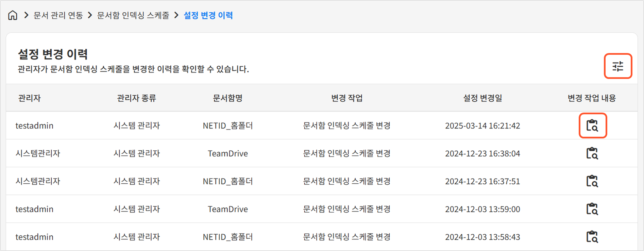Click the 설정 변경 이력 breadcrumb
The image size is (644, 251).
pos(208,15)
